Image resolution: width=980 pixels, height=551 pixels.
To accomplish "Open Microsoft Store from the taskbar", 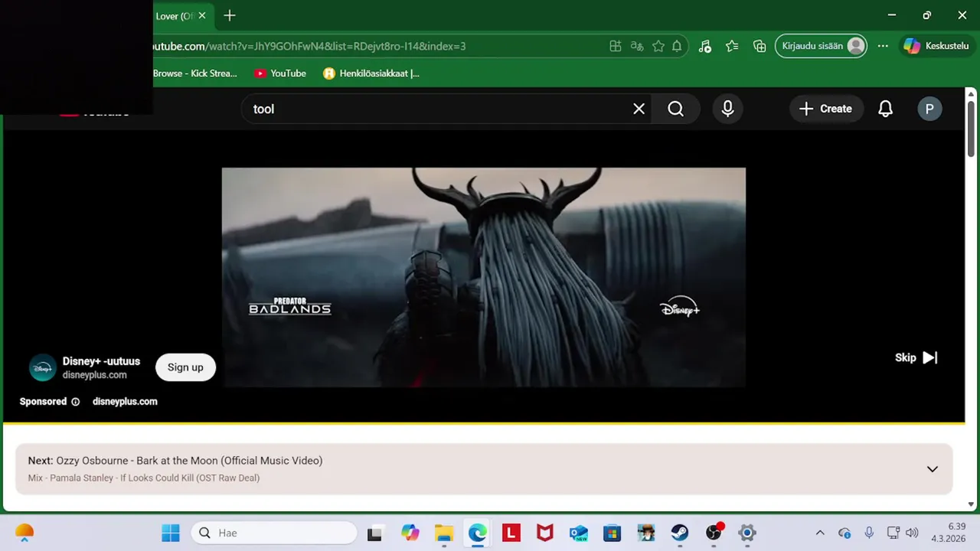I will (612, 533).
